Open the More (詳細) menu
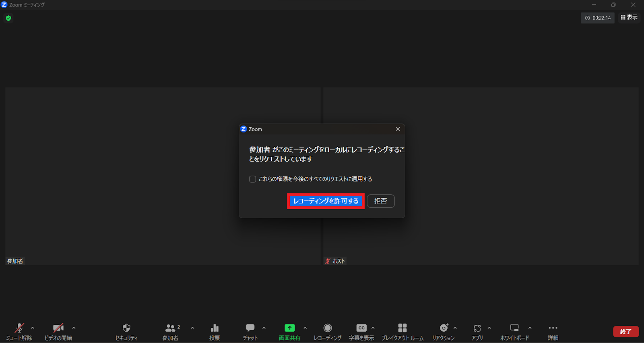Viewport: 644px width, 343px height. [553, 328]
